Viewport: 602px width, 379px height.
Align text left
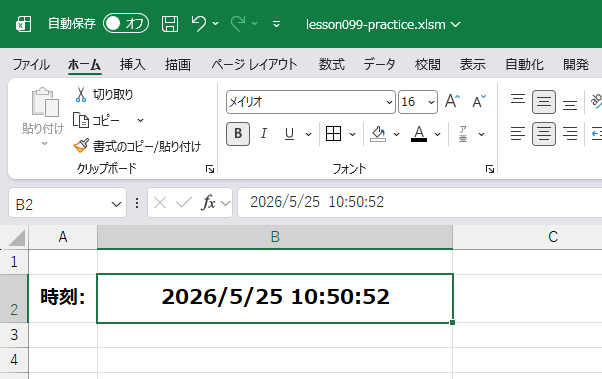click(518, 134)
